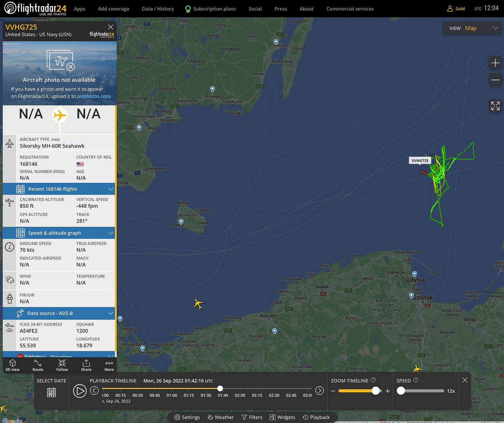Open Subscription plans
The width and height of the screenshot is (504, 423).
click(x=210, y=9)
